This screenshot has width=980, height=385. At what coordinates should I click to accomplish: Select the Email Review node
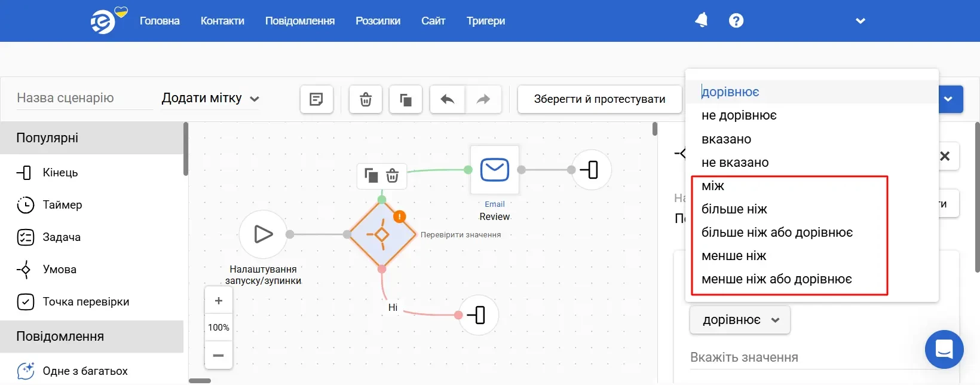pyautogui.click(x=495, y=170)
